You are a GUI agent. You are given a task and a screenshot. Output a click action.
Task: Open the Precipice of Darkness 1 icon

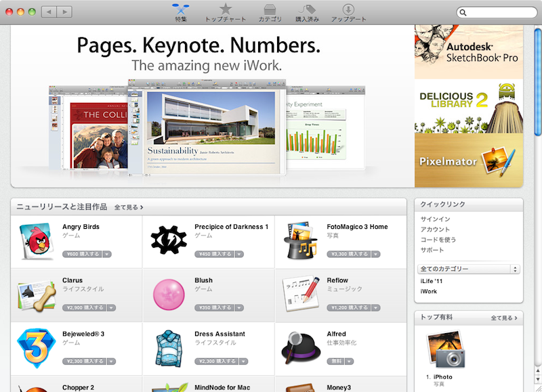169,240
